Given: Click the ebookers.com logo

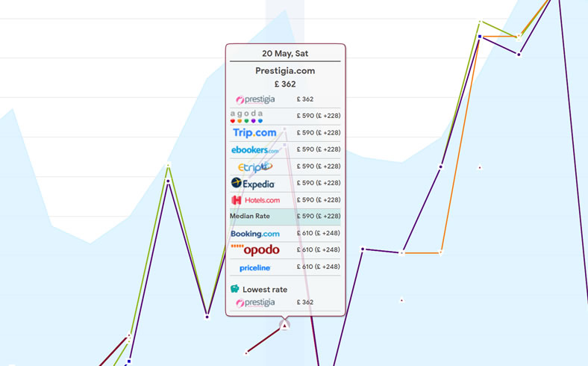Looking at the screenshot, I should click(255, 150).
